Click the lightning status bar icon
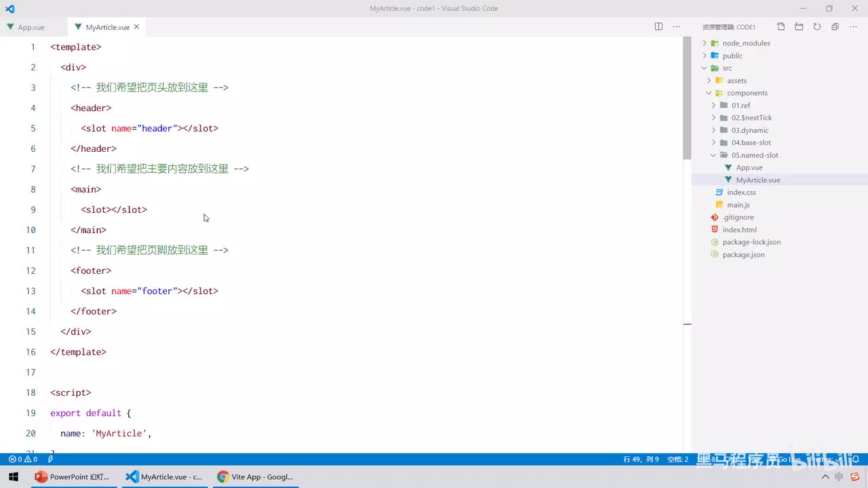Viewport: 868px width, 488px height. pos(50,459)
